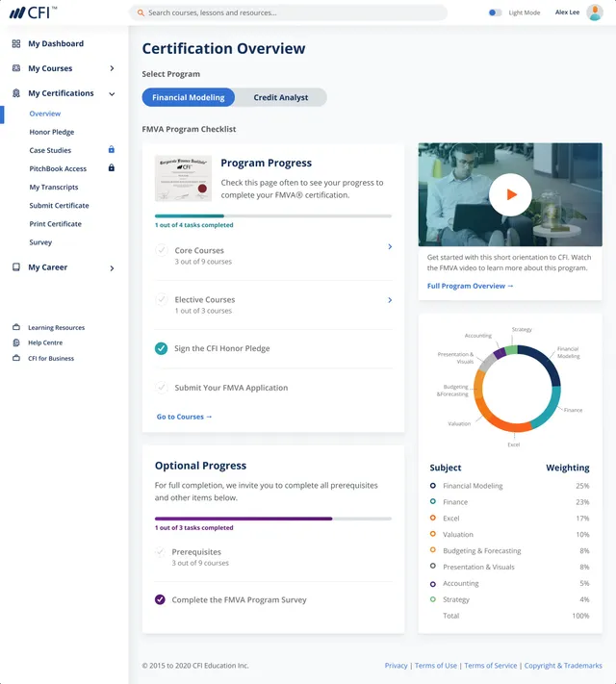Follow the Go to Courses link

coord(184,417)
